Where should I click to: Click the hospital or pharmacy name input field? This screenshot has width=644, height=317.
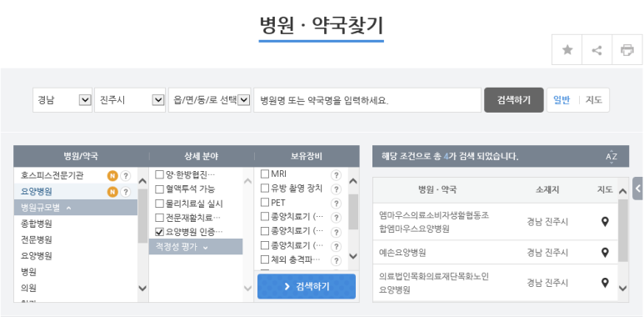pos(367,100)
